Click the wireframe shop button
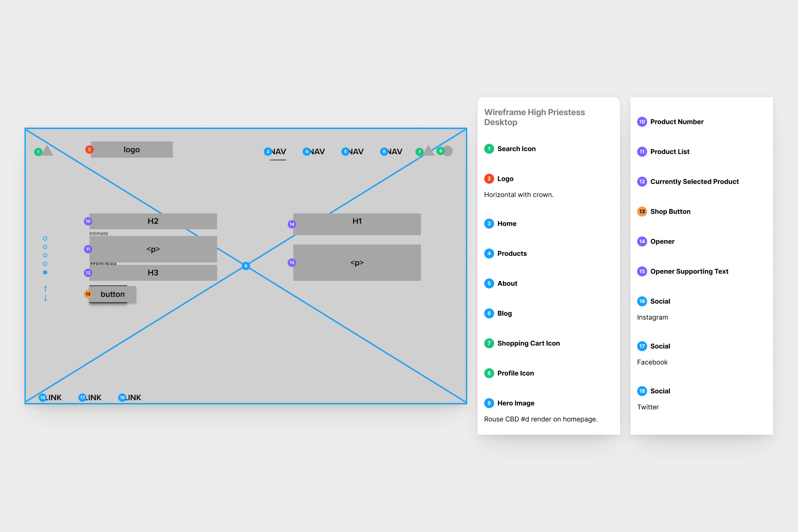Image resolution: width=798 pixels, height=532 pixels. tap(113, 294)
